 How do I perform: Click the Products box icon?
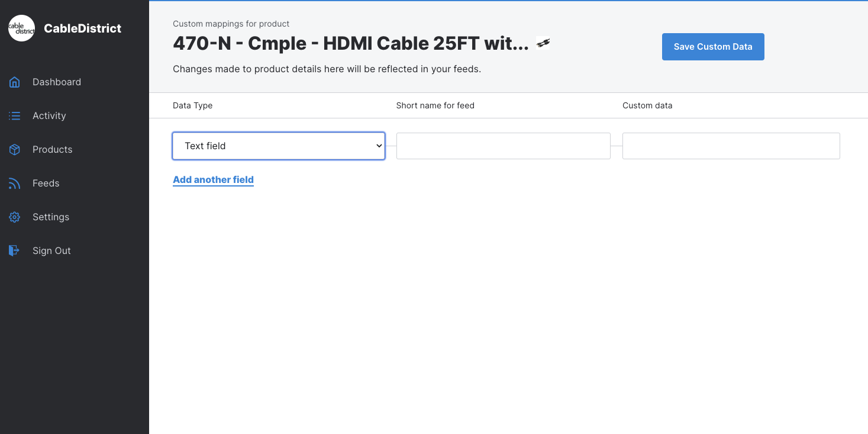pyautogui.click(x=15, y=150)
